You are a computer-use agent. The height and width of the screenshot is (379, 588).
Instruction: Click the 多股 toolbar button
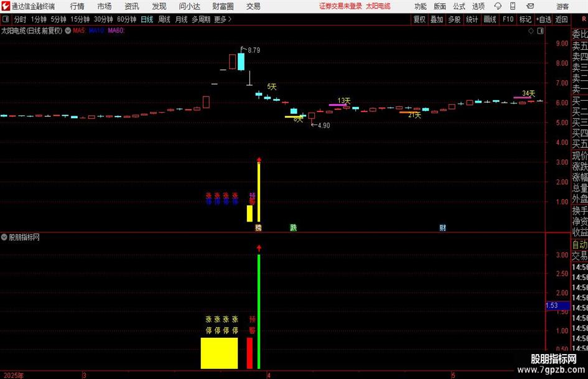454,19
